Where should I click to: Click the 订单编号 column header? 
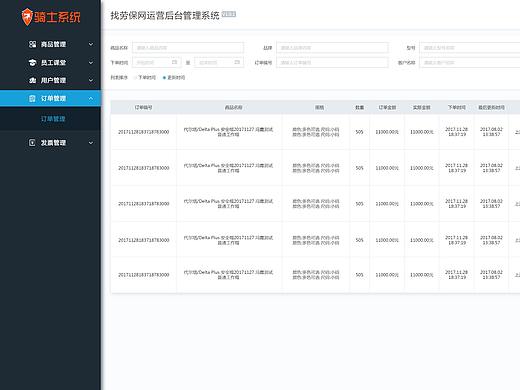pos(144,107)
